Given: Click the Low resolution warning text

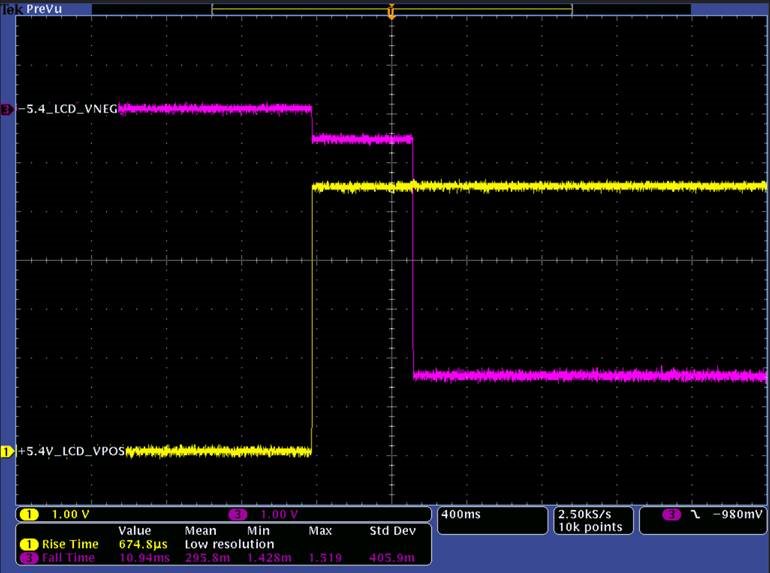Looking at the screenshot, I should [x=229, y=545].
